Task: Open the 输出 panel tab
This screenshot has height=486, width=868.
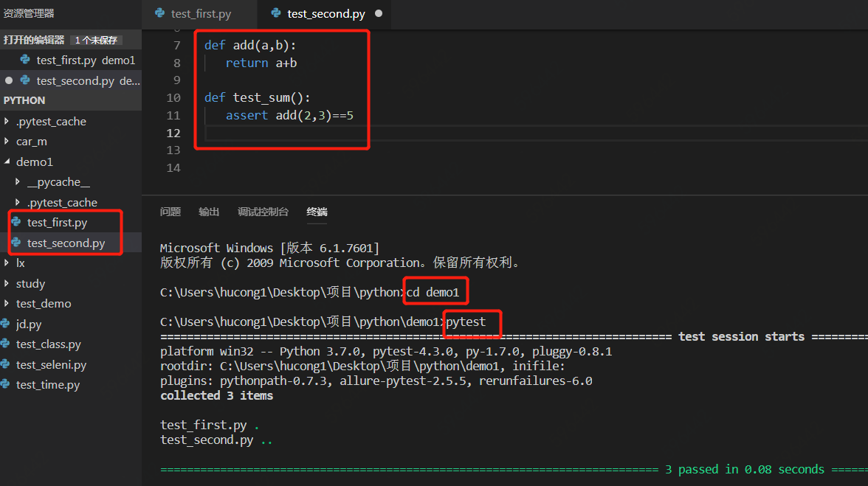Action: 209,212
